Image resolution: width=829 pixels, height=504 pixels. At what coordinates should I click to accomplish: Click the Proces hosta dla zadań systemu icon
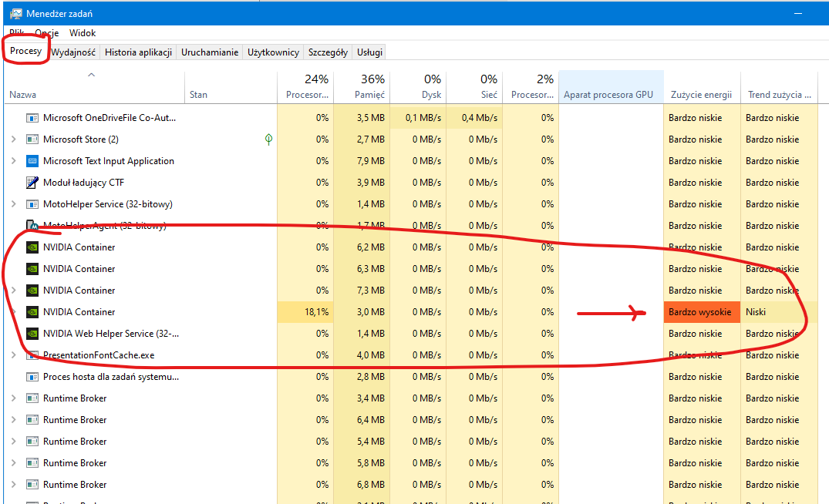tap(32, 377)
